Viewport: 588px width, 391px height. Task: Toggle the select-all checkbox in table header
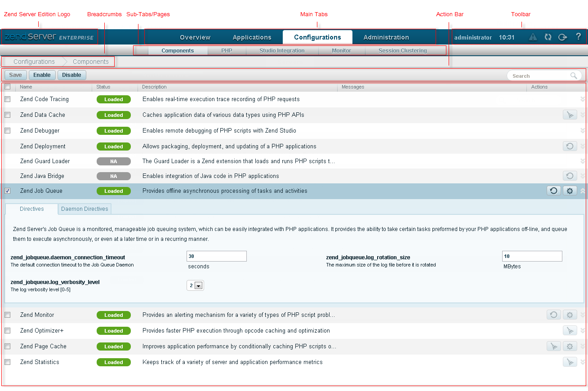coord(8,87)
